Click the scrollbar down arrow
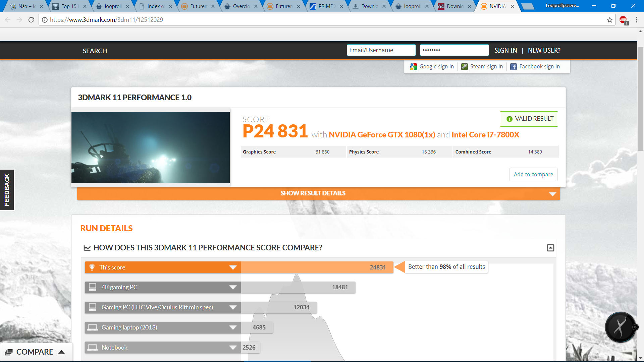Screen dimensions: 644x362 [640, 358]
